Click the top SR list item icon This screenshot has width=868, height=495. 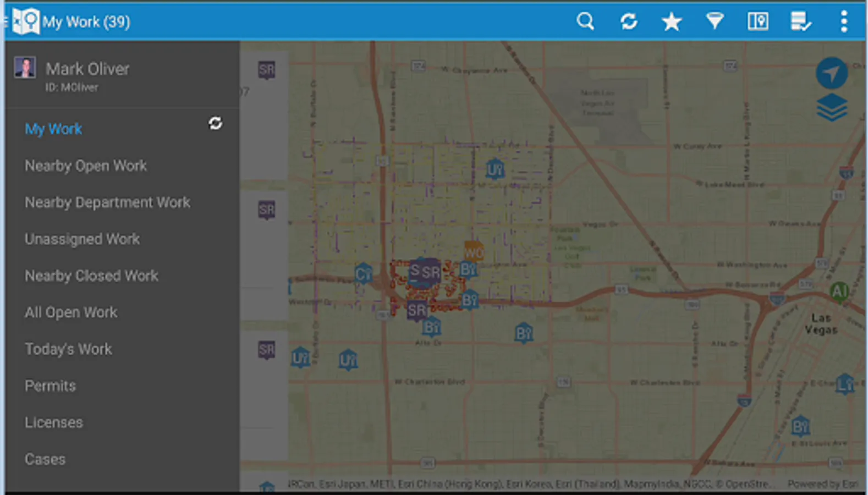[x=267, y=70]
